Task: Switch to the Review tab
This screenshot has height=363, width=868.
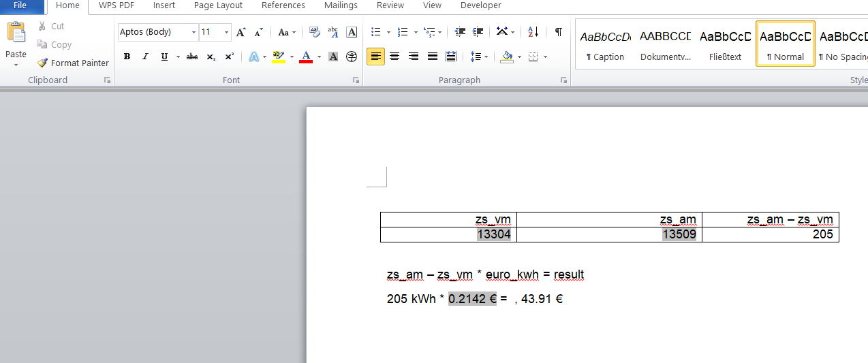Action: (x=390, y=5)
